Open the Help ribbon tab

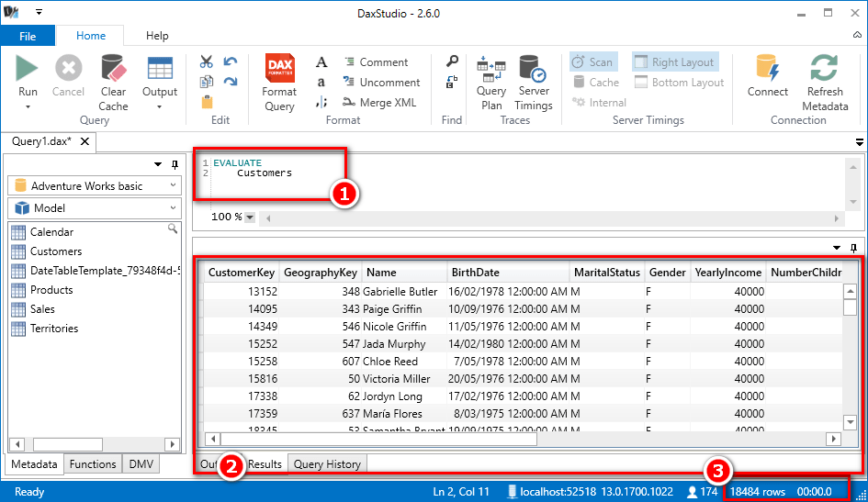[157, 36]
